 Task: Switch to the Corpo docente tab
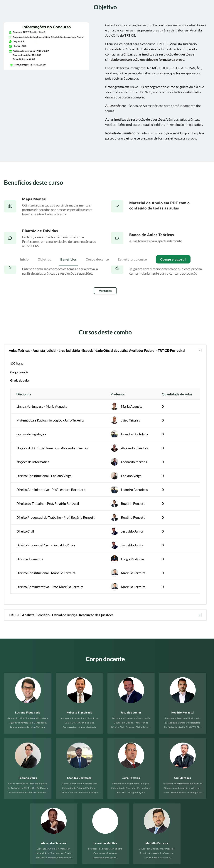97,259
